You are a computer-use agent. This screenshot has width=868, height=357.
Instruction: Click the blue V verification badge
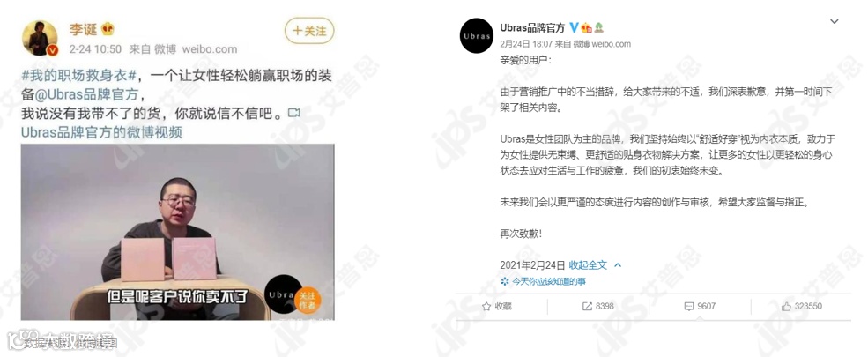[x=574, y=27]
